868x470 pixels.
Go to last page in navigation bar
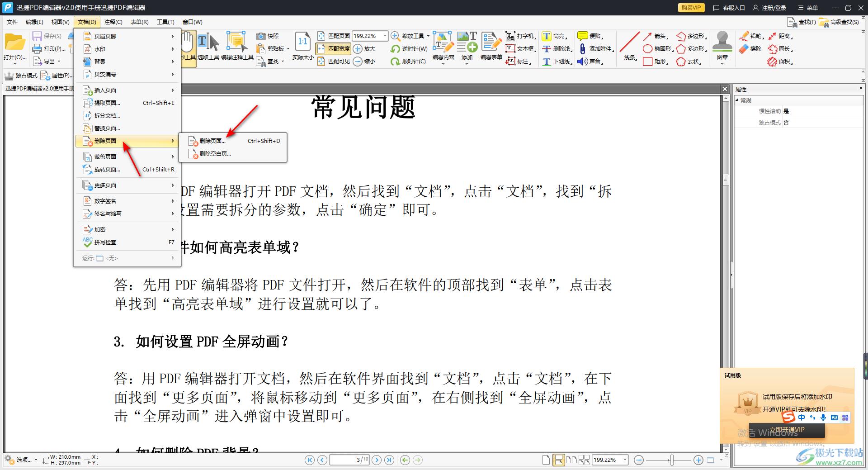point(389,460)
